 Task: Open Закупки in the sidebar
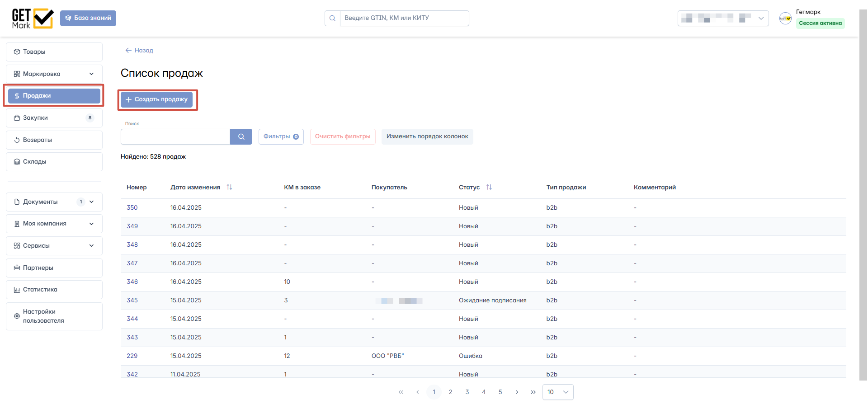[x=54, y=118]
